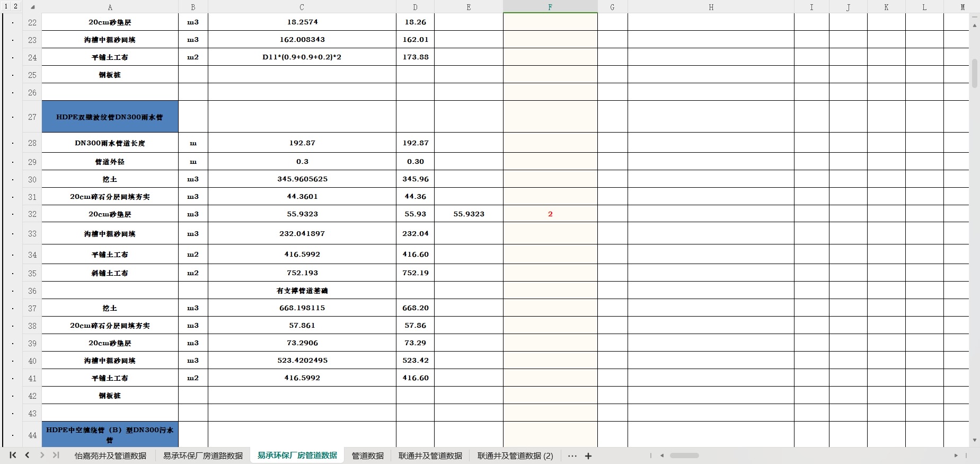Select the value 523.4202495
980x464 pixels.
pyautogui.click(x=302, y=360)
